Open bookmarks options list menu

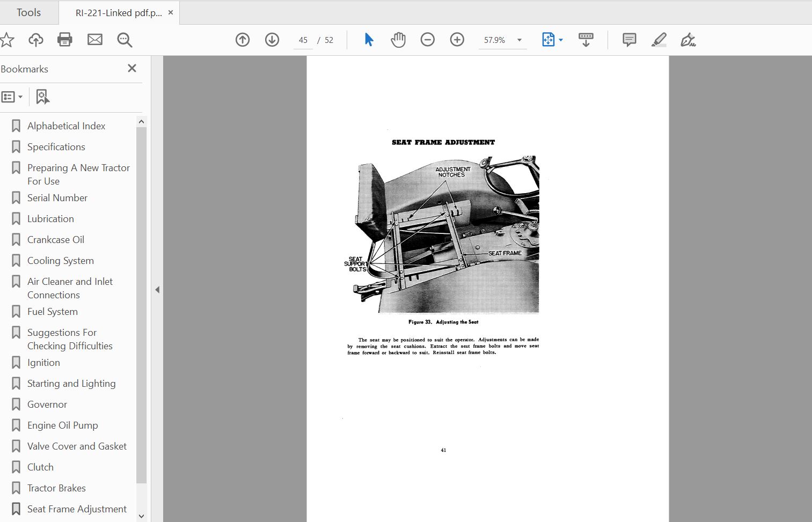click(x=12, y=97)
